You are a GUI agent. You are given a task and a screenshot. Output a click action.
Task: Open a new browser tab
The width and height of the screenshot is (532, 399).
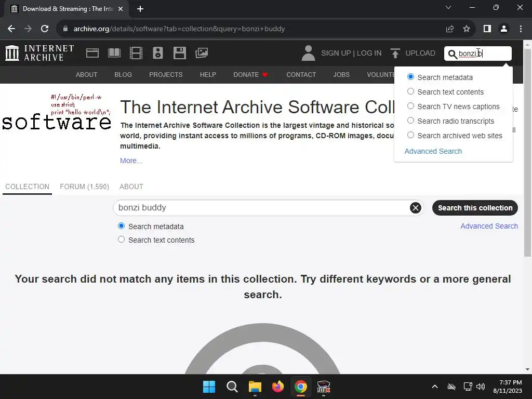140,9
